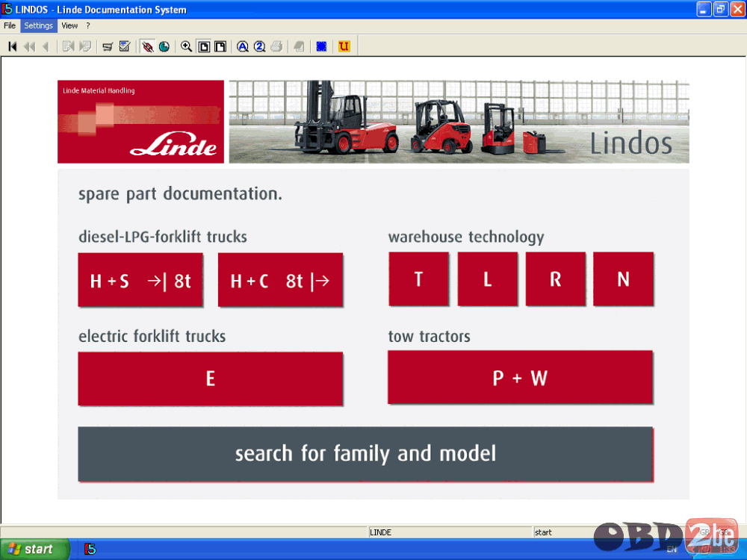Click the printer icon in toolbar
This screenshot has width=747, height=560.
point(276,46)
